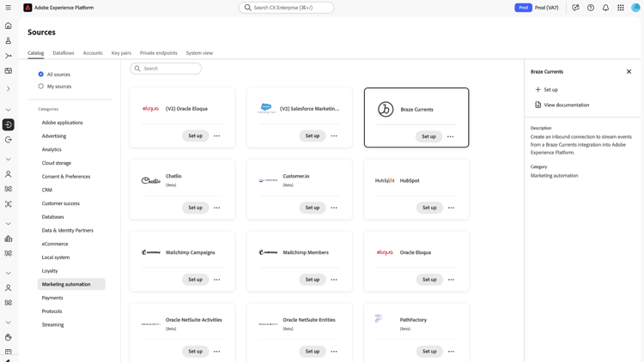644x362 pixels.
Task: Click the Search CX Enterprise field
Action: click(x=286, y=8)
